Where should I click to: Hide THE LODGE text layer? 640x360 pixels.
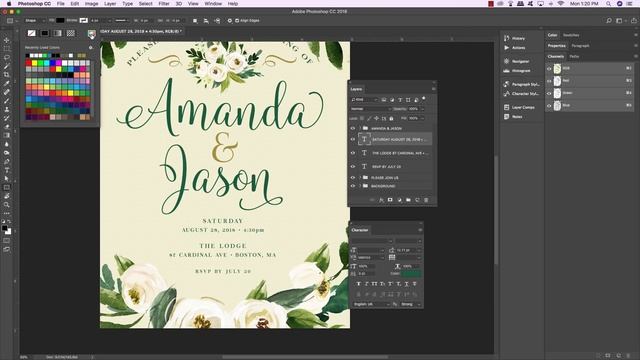353,153
